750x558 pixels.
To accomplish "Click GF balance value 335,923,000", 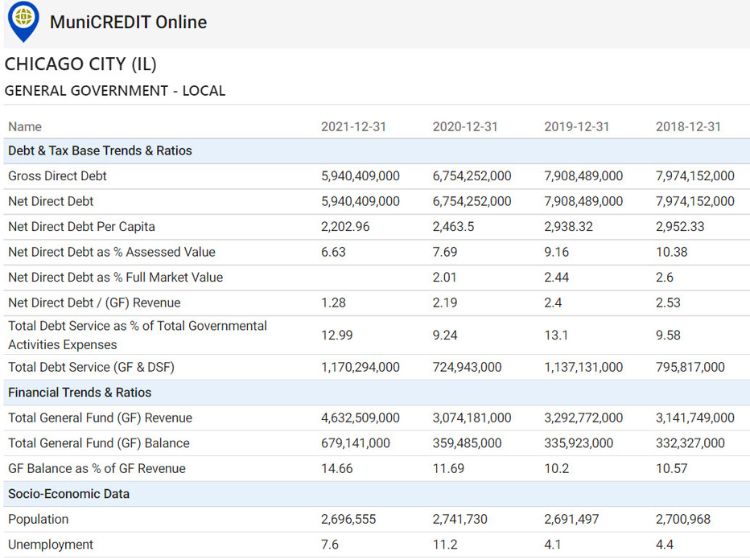I will [x=578, y=443].
